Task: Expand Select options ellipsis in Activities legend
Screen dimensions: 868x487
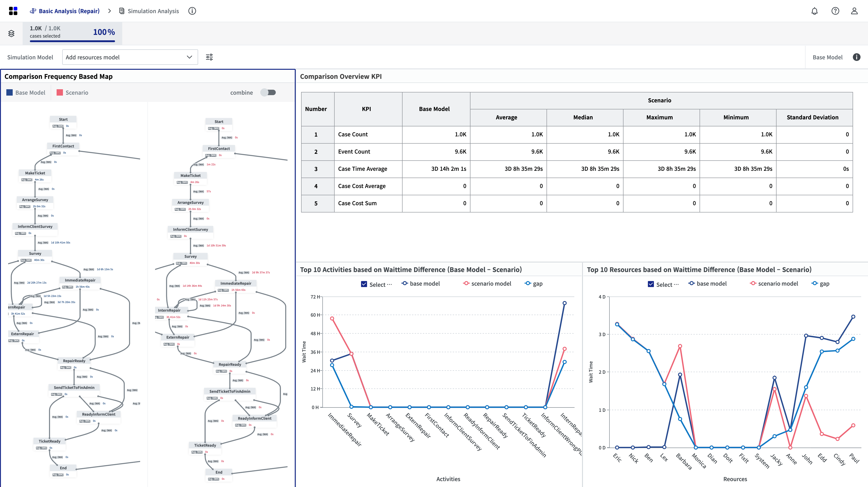Action: (x=390, y=284)
